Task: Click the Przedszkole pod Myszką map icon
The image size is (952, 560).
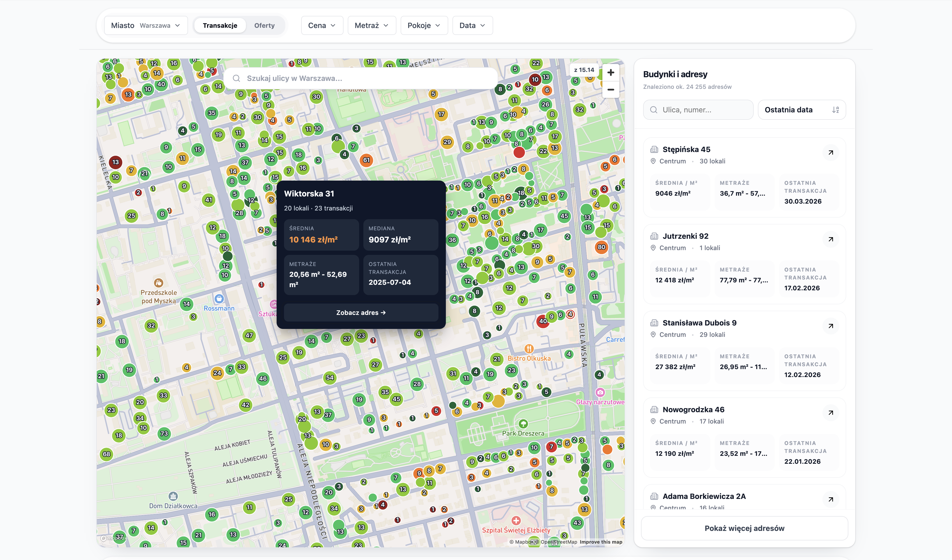Action: (158, 283)
